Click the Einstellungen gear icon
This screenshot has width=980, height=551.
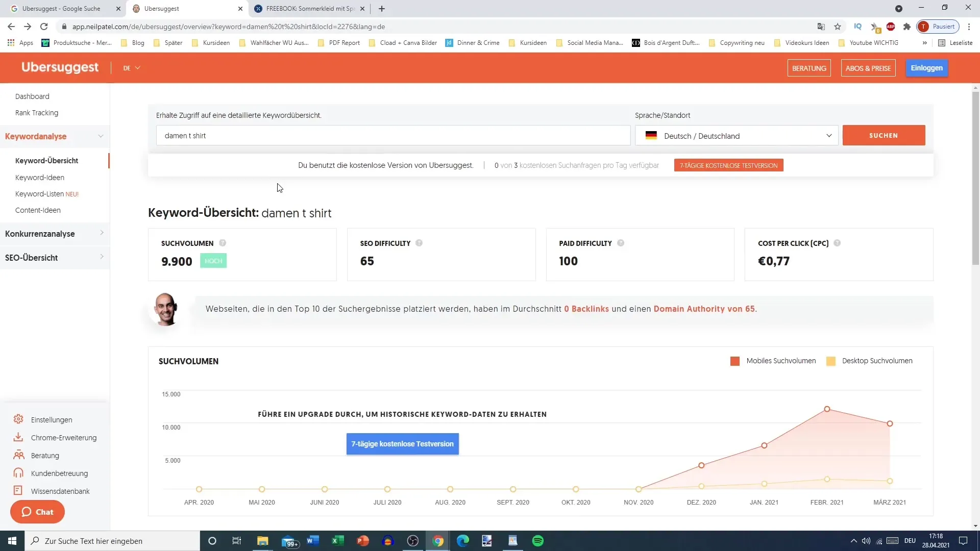point(18,419)
